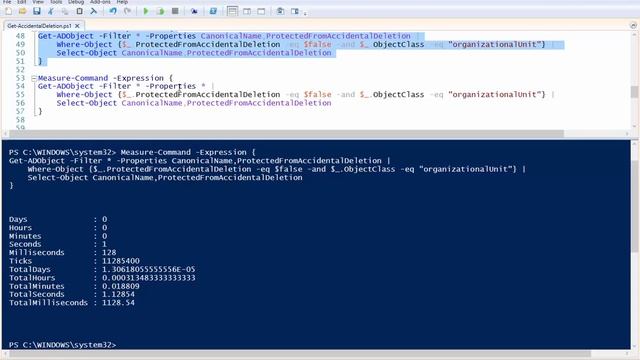Run the script with the green play icon
This screenshot has height=360, width=640.
pos(146,11)
